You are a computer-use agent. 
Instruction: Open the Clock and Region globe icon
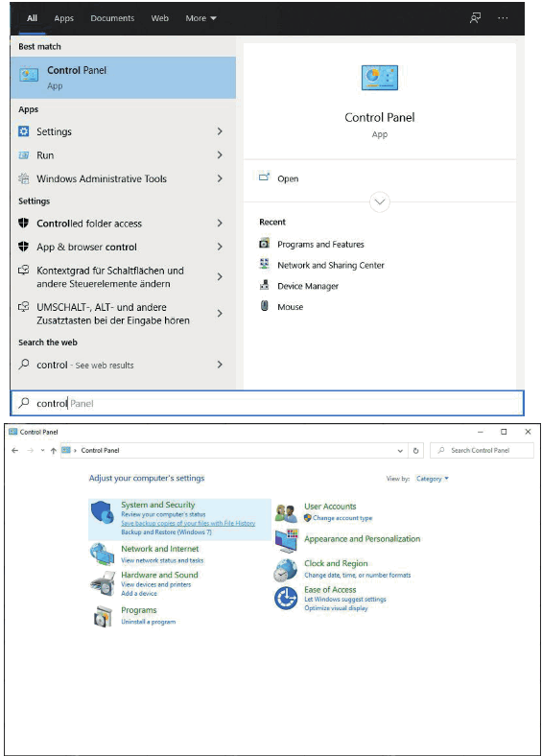286,570
